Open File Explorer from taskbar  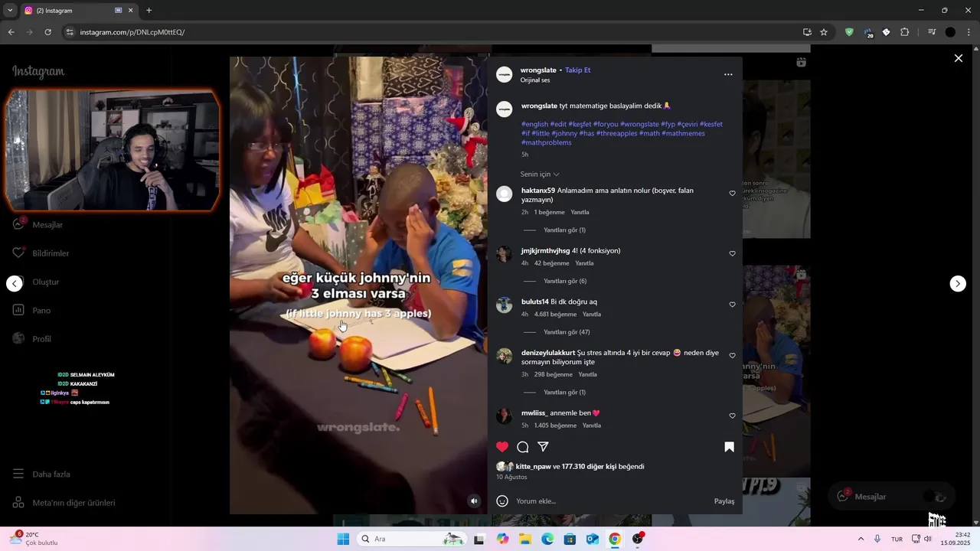525,539
